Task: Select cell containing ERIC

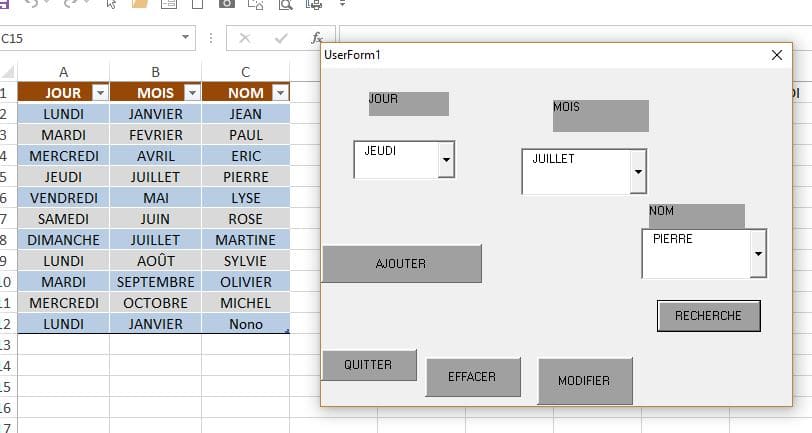Action: [x=245, y=156]
